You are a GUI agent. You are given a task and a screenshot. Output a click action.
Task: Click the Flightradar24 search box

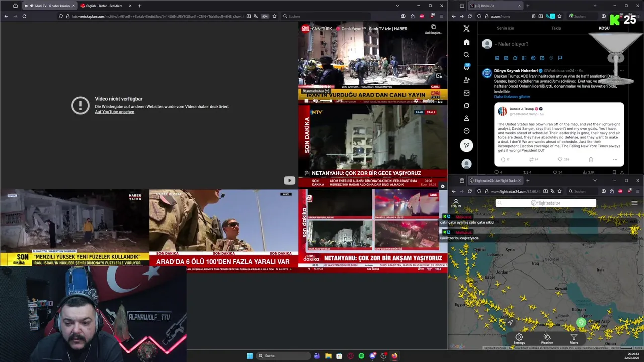546,203
